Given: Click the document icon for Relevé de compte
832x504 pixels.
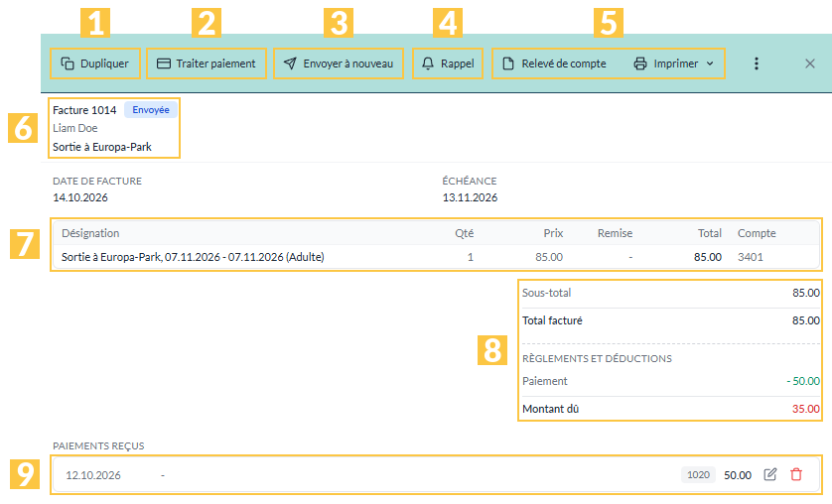Looking at the screenshot, I should click(508, 63).
